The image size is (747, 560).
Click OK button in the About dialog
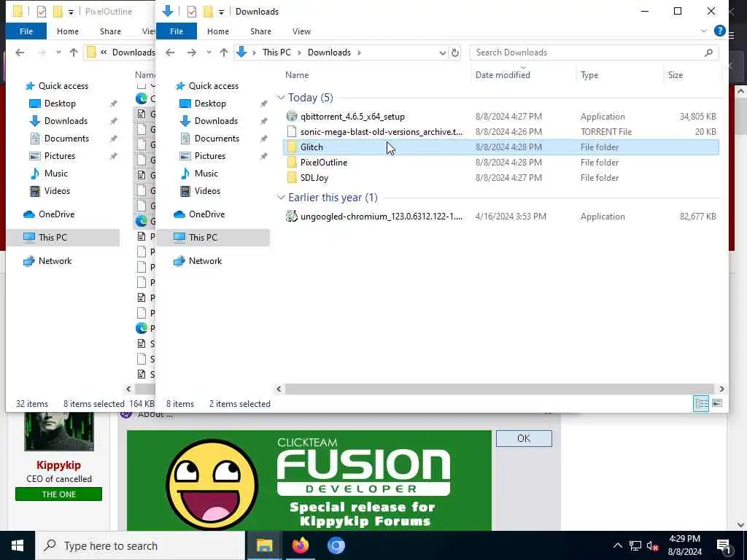(524, 438)
